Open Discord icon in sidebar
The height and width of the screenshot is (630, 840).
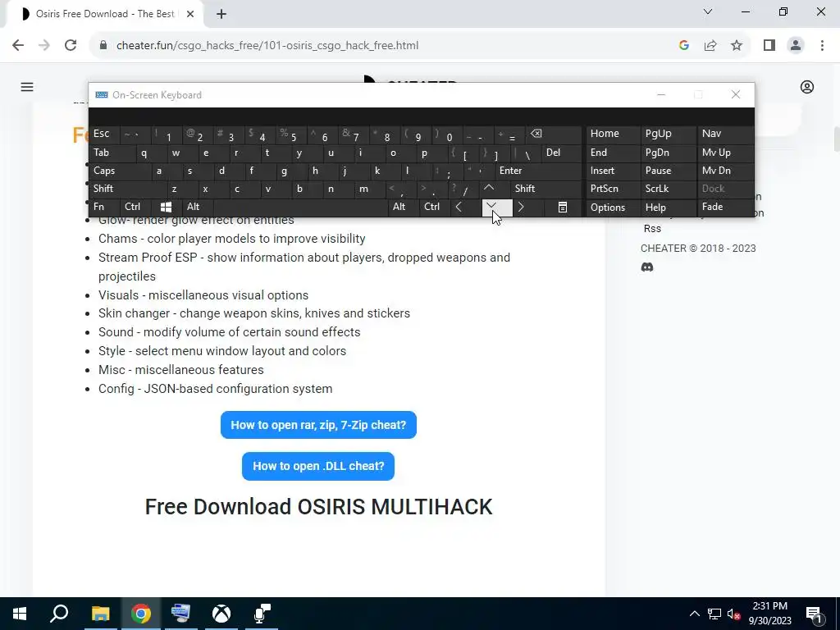coord(647,267)
